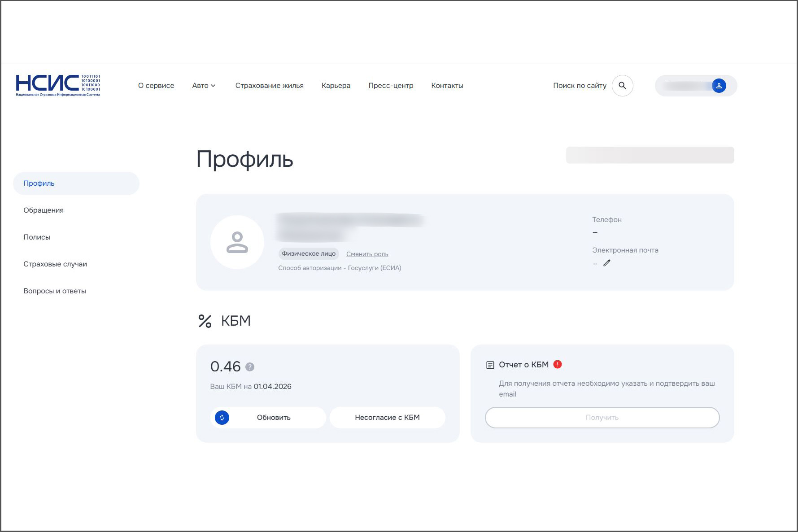The width and height of the screenshot is (798, 532).
Task: Click the Отчет о КБМ title
Action: coord(524,365)
